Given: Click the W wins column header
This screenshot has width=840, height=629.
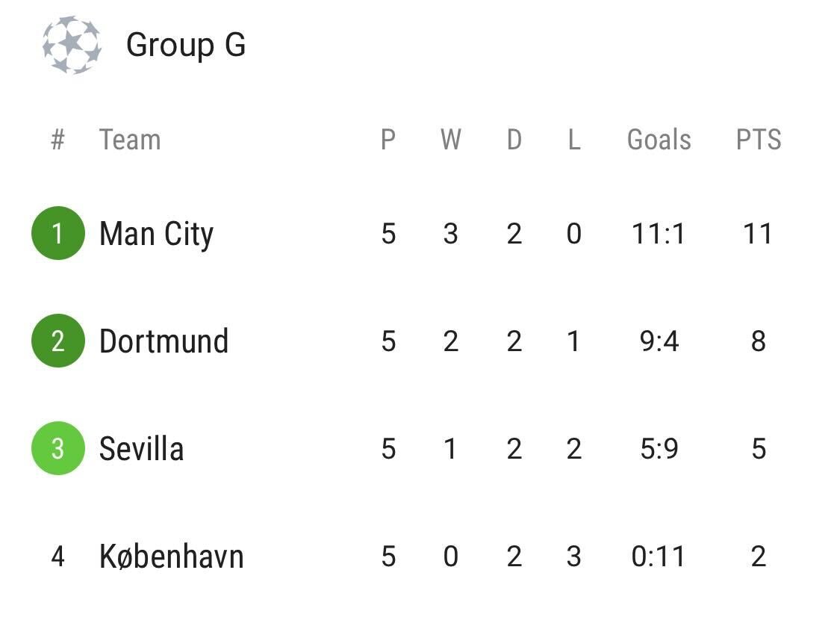Looking at the screenshot, I should pos(450,140).
